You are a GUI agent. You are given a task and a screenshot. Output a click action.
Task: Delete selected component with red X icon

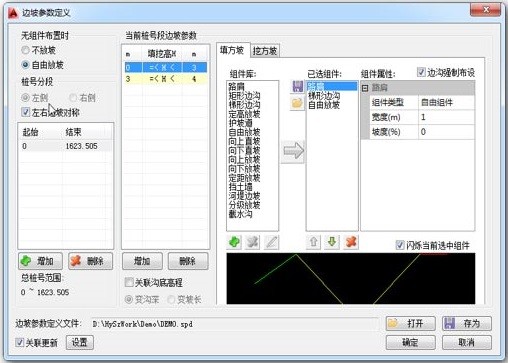[351, 242]
